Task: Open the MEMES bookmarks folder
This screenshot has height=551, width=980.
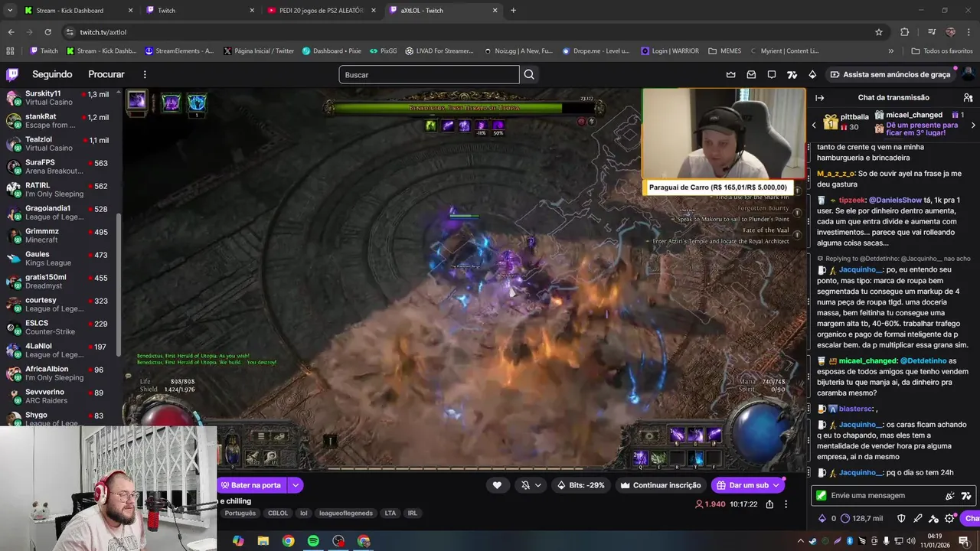Action: [725, 51]
